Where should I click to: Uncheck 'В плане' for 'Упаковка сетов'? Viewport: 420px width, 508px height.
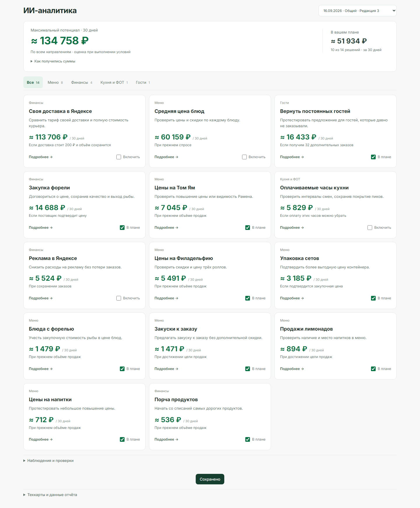pyautogui.click(x=373, y=298)
